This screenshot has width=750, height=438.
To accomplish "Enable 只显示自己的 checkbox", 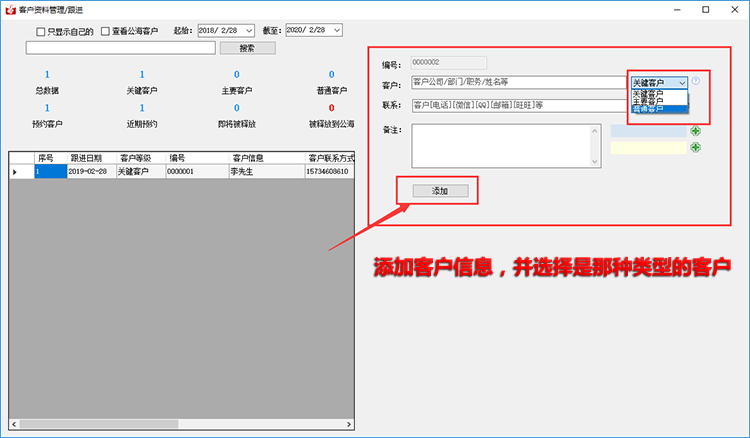I will [x=41, y=31].
